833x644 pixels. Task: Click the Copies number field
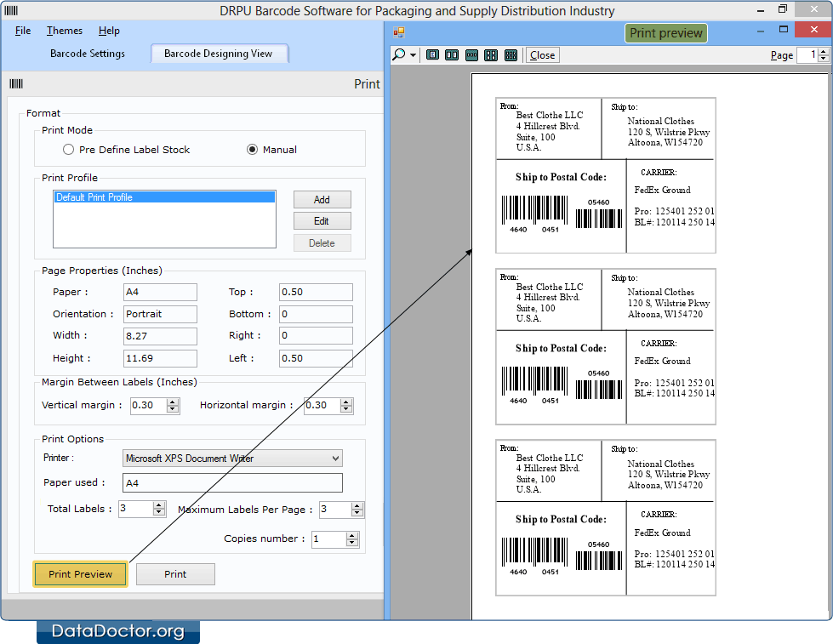(328, 539)
